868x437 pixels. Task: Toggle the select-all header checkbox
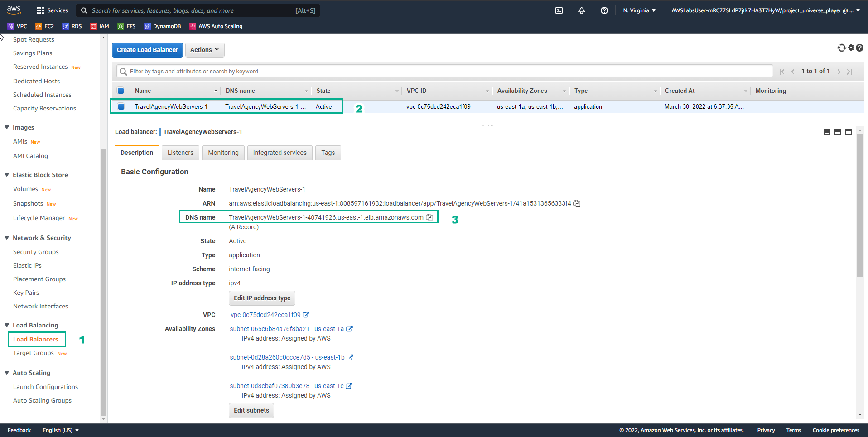121,91
